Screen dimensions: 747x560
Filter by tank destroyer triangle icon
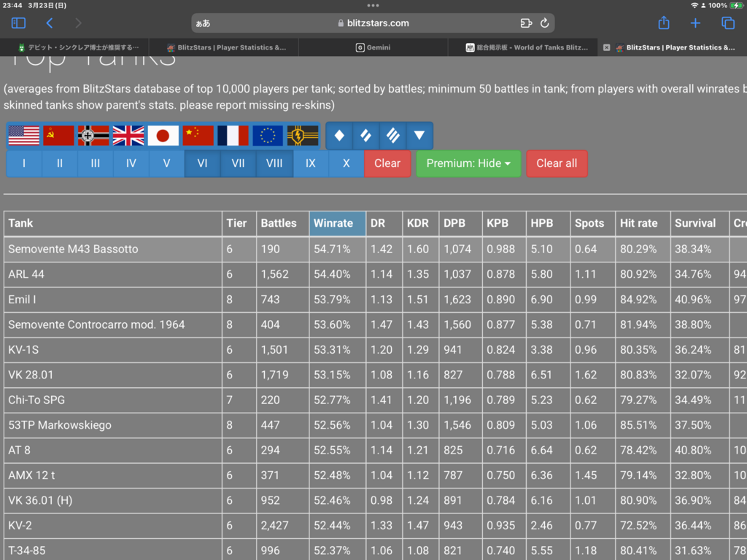pyautogui.click(x=419, y=136)
